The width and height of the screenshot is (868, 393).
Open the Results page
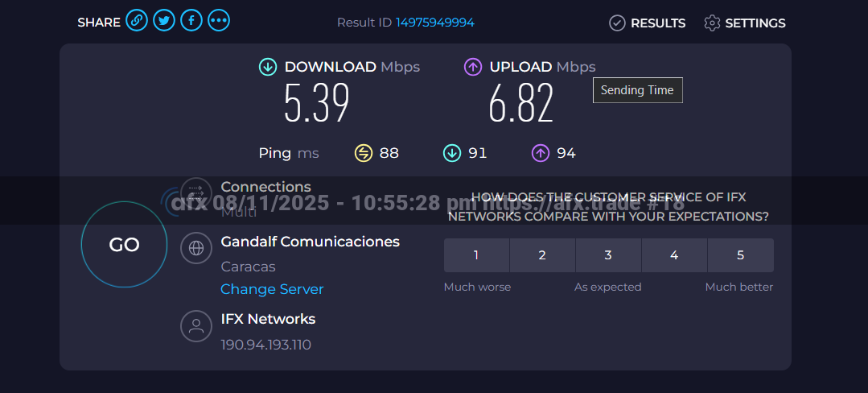pos(648,23)
